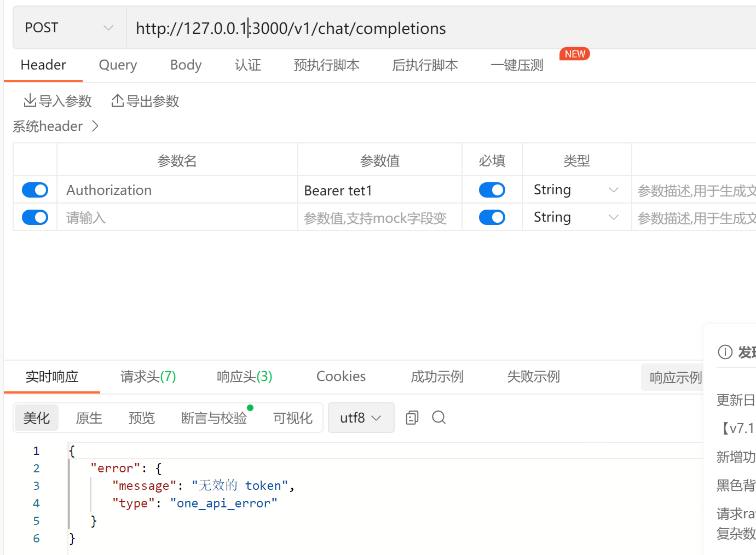Disable the Authorization header row toggle
The height and width of the screenshot is (555, 756).
(x=34, y=189)
